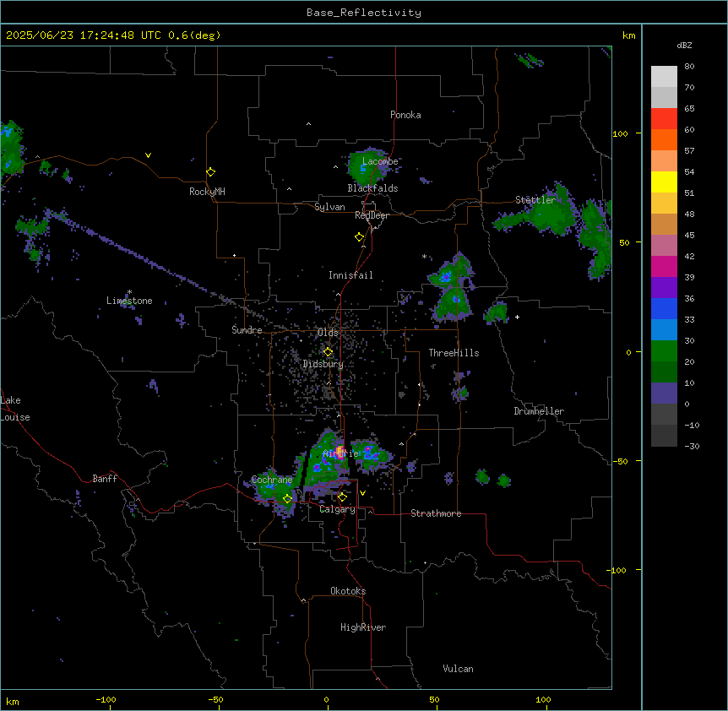Select the Banff label
Image resolution: width=728 pixels, height=711 pixels.
[105, 479]
